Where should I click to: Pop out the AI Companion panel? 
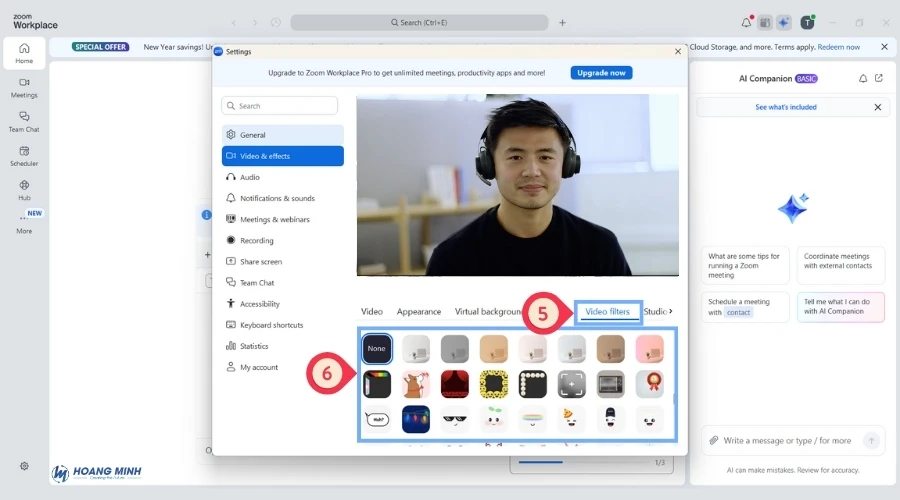coord(879,78)
